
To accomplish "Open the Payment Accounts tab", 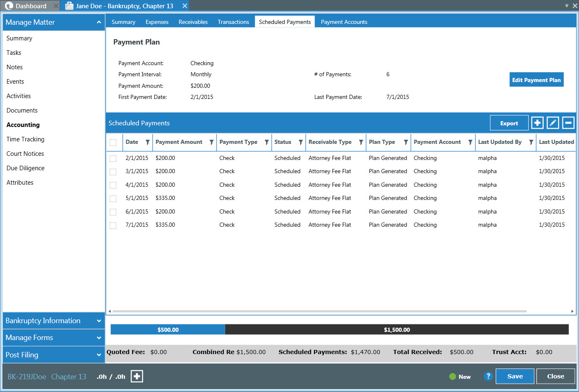I will pyautogui.click(x=344, y=22).
